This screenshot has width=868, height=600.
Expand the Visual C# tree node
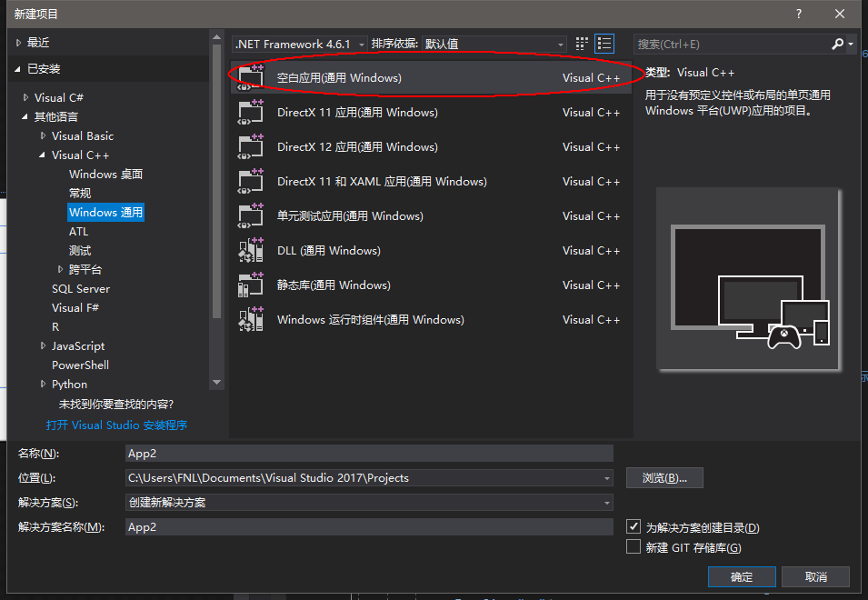(x=26, y=98)
